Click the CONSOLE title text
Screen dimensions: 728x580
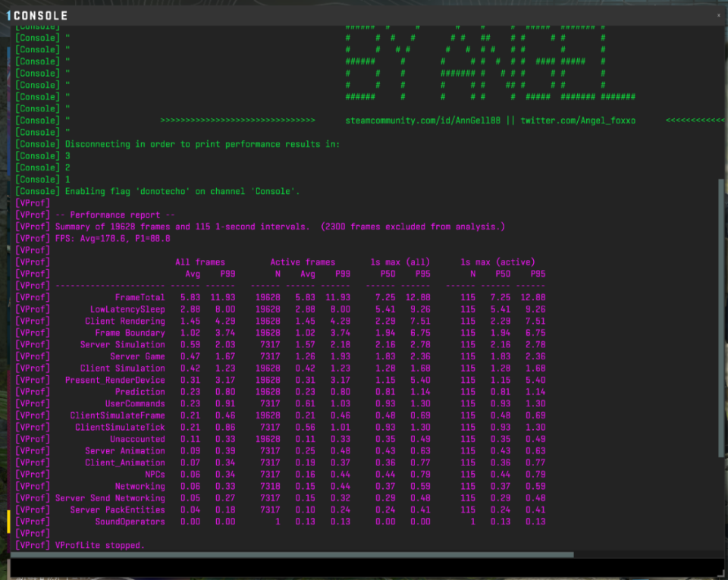(40, 16)
